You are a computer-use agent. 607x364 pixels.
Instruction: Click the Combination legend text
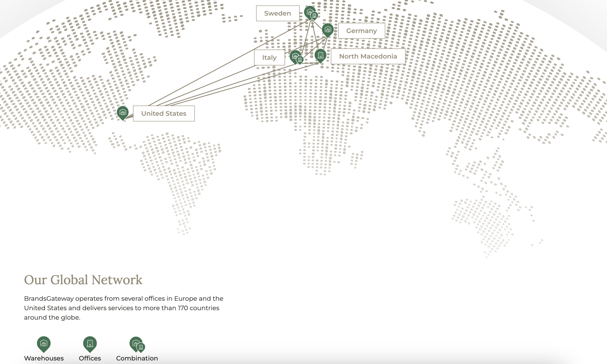tap(137, 358)
